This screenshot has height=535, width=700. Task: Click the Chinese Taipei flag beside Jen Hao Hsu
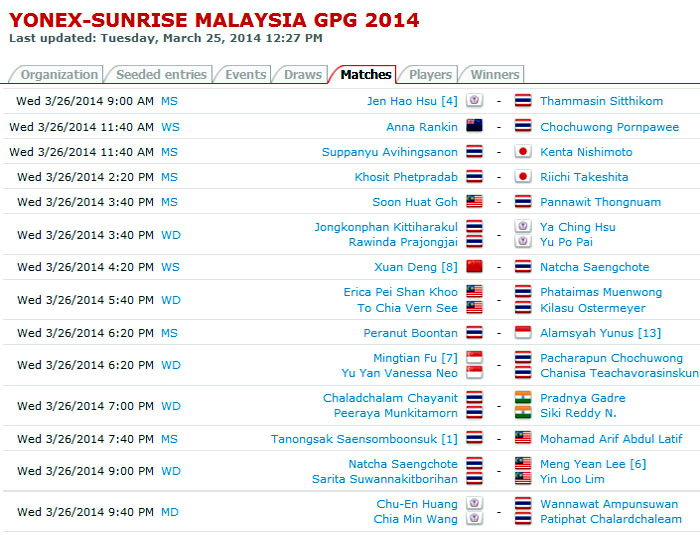[474, 100]
